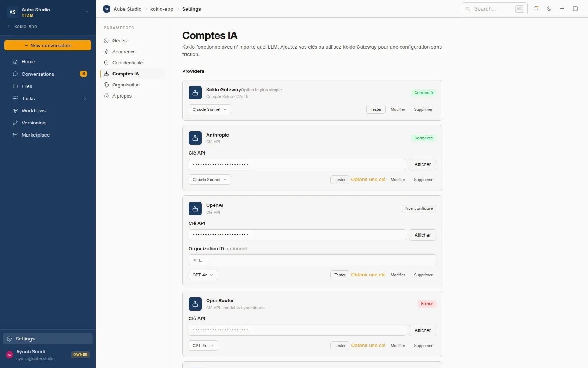
Task: Select Général settings tab
Action: tap(132, 40)
